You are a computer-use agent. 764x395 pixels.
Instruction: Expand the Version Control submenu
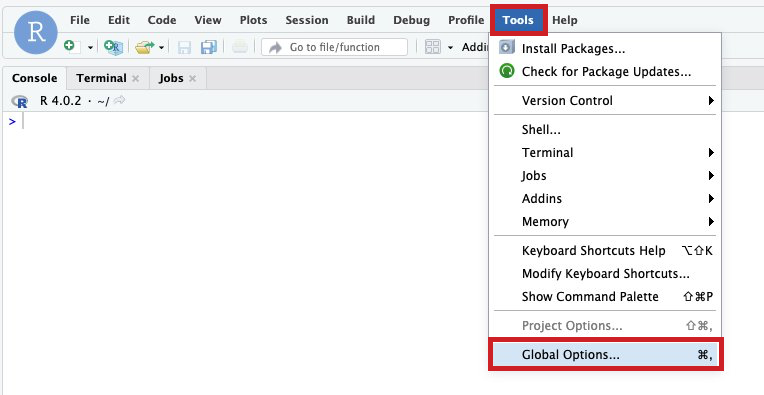(605, 101)
